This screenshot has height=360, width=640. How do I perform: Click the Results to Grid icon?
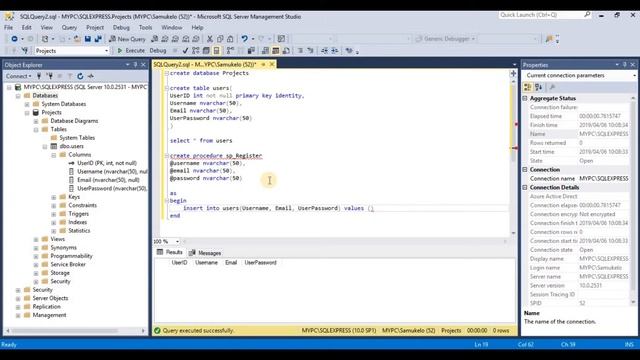pos(276,51)
